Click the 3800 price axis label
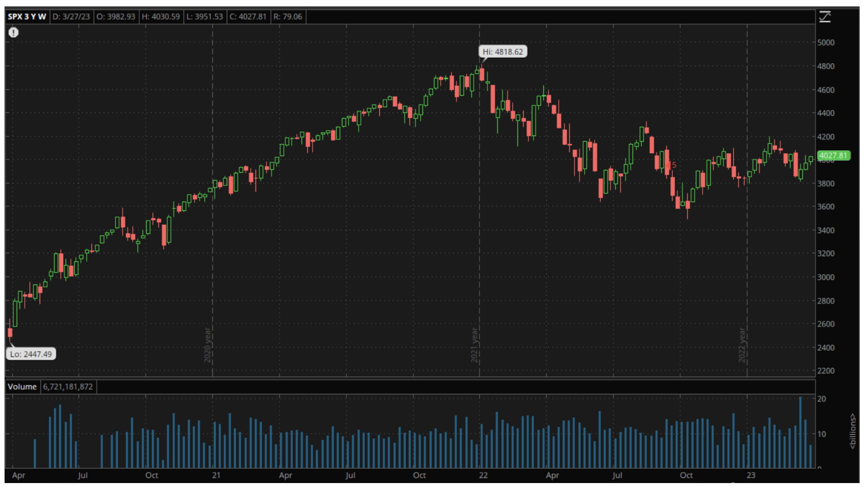 click(826, 184)
